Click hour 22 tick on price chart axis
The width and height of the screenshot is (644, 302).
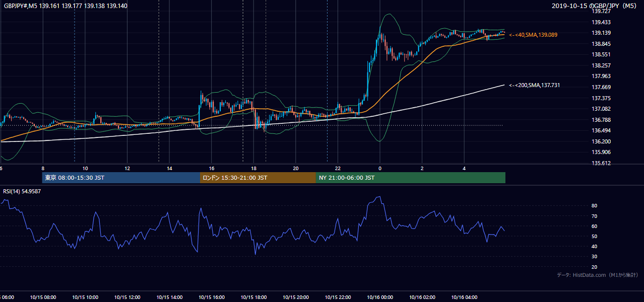point(338,169)
